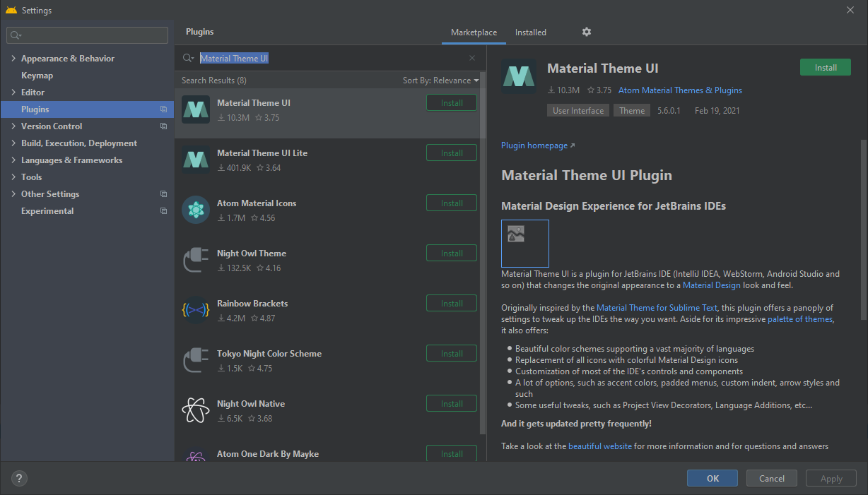Install Atom Material Icons
This screenshot has height=495, width=868.
click(x=452, y=203)
